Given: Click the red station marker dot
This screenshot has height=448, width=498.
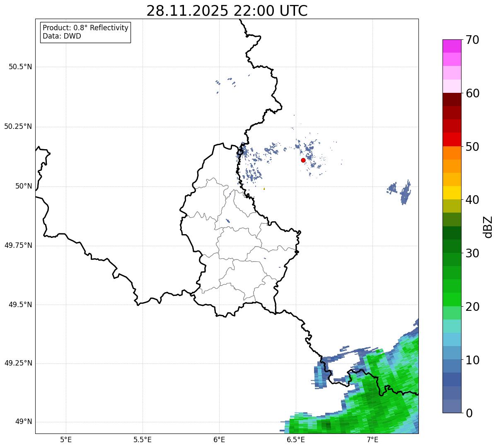Looking at the screenshot, I should click(x=303, y=160).
